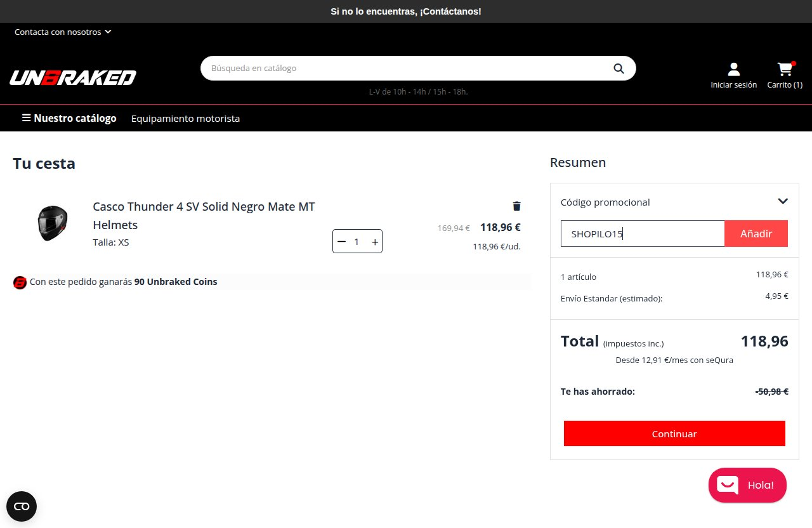Viewport: 812px width, 528px height.
Task: Click the Continuar button
Action: pyautogui.click(x=674, y=433)
